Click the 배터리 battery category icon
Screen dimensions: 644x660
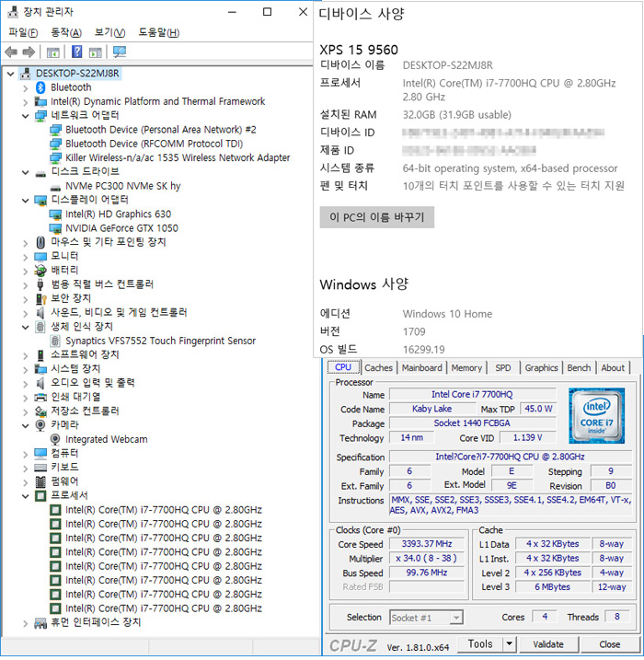(x=40, y=271)
